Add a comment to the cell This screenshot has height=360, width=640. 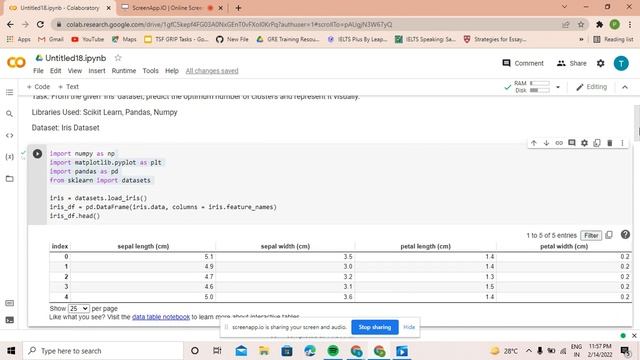tap(571, 143)
